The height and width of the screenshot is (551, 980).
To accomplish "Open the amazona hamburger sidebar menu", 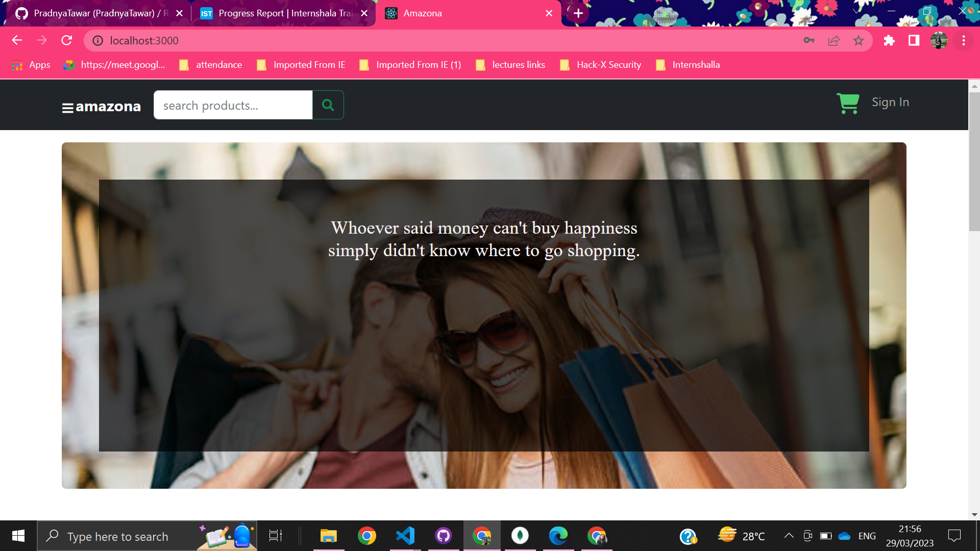I will coord(67,108).
